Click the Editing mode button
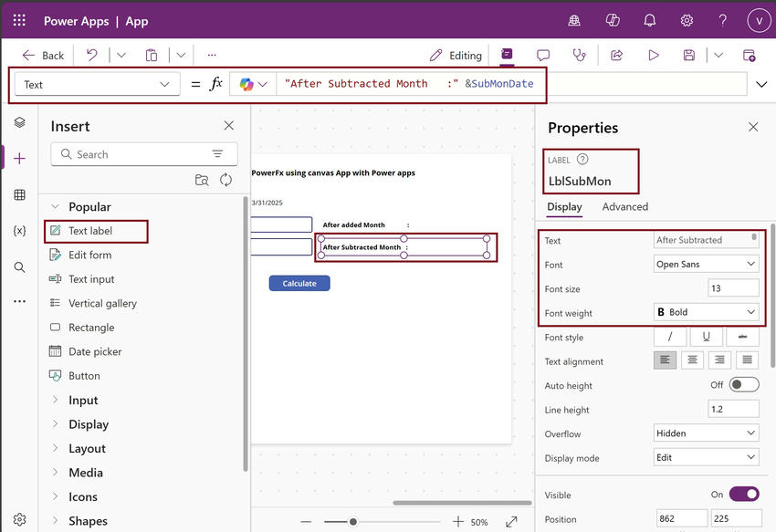Screen dimensions: 776x532 coord(456,56)
